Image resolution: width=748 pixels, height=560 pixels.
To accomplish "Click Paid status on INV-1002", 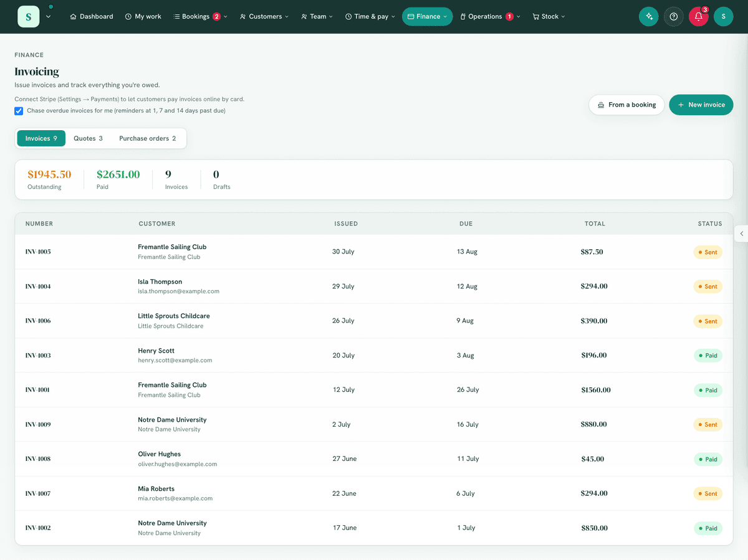I will point(708,528).
